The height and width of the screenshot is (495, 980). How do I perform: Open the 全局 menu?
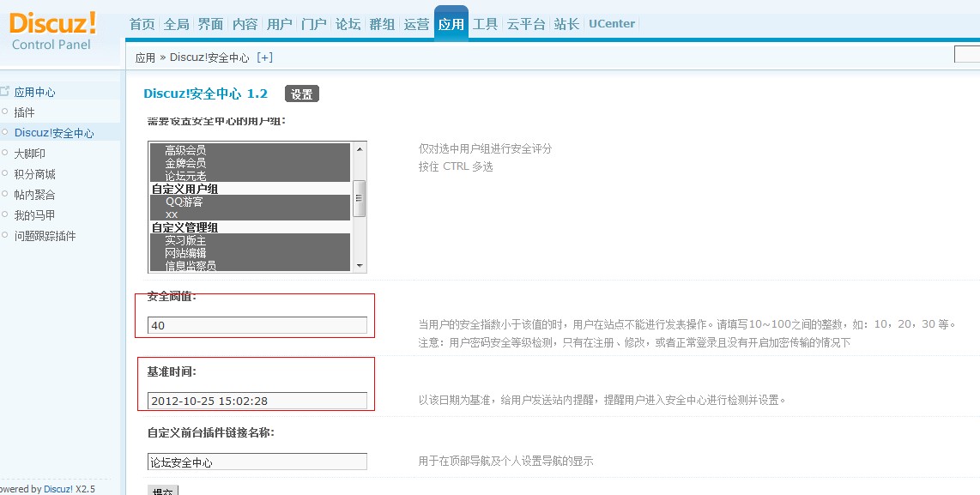176,24
